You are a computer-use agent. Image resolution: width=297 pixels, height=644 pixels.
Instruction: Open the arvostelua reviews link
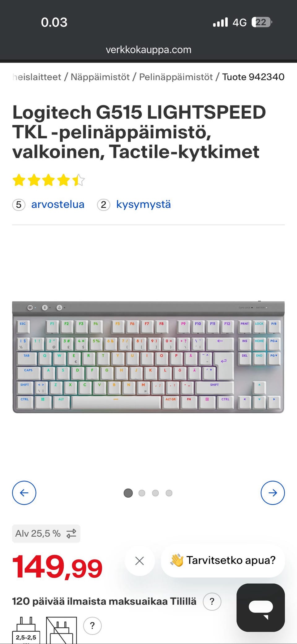[58, 204]
